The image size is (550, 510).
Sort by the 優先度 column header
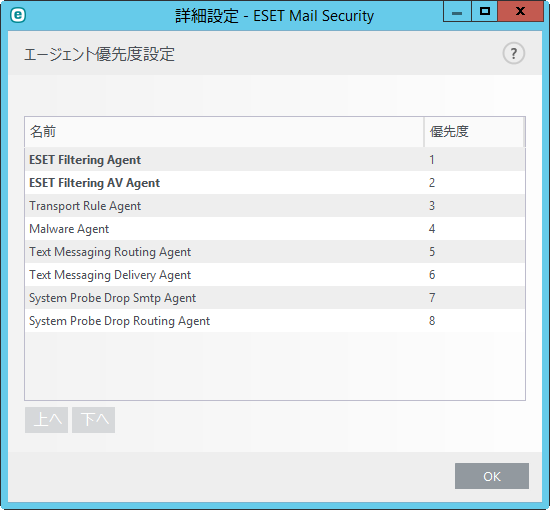(474, 132)
